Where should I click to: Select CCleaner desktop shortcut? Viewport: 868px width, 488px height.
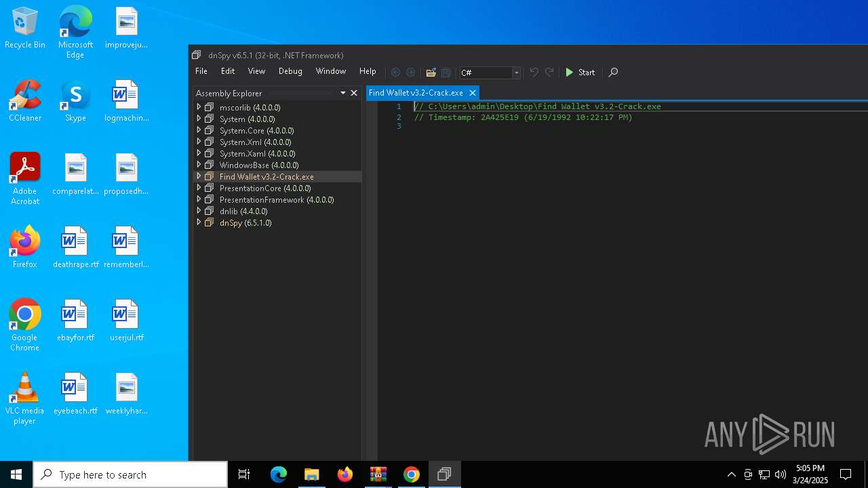click(x=25, y=101)
